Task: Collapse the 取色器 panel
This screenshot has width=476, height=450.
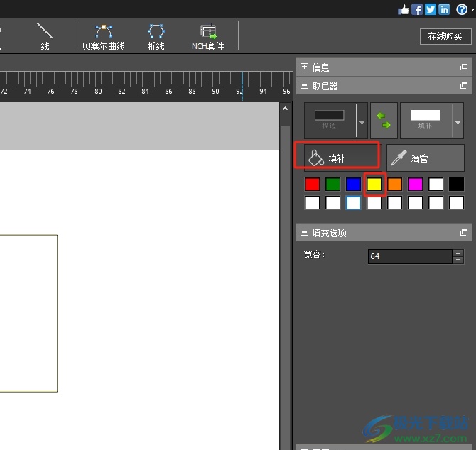Action: 305,86
